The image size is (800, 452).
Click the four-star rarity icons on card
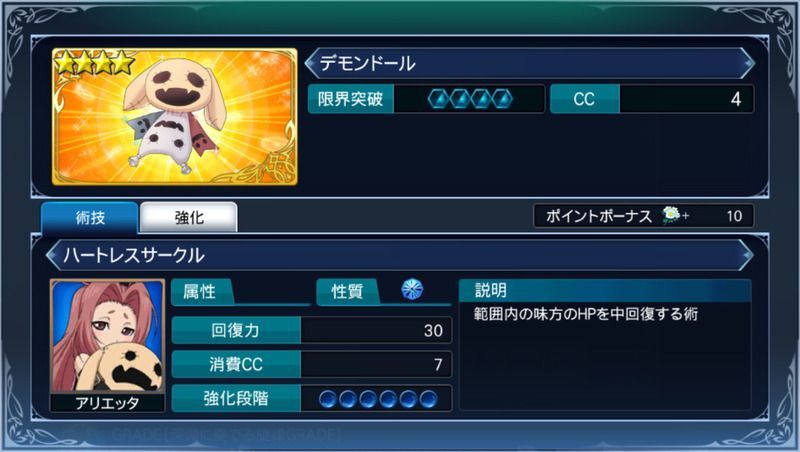(94, 62)
